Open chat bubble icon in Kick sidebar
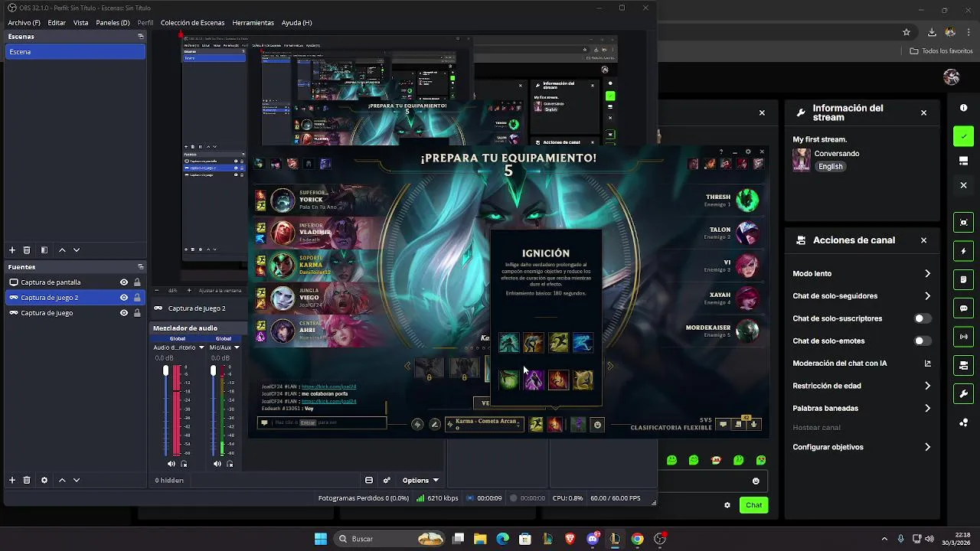Image resolution: width=980 pixels, height=551 pixels. [x=964, y=308]
